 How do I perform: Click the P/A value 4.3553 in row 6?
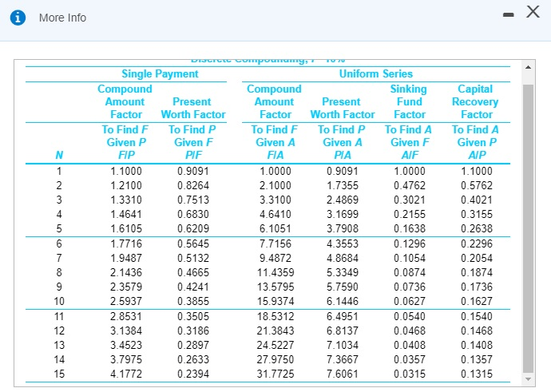(x=343, y=244)
